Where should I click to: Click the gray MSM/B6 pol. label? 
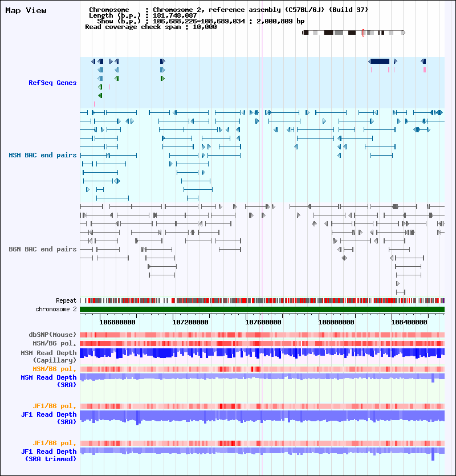54,343
